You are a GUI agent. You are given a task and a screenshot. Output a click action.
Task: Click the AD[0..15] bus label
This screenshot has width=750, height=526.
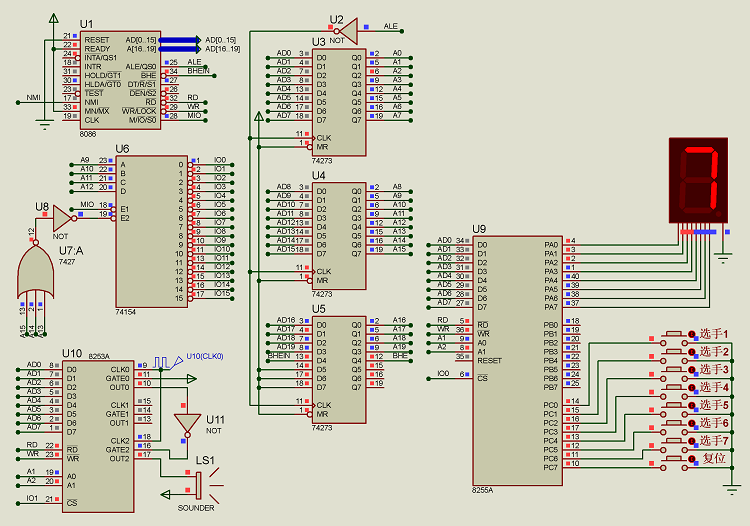click(220, 40)
